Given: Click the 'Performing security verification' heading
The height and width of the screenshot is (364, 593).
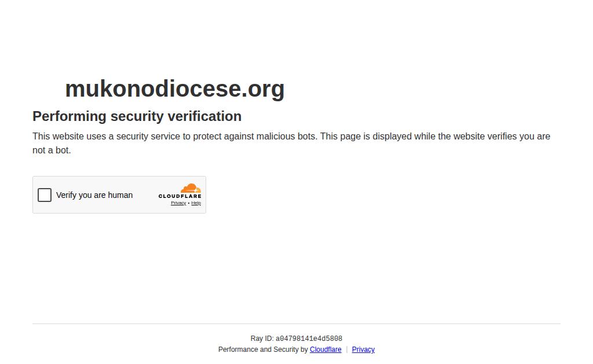Looking at the screenshot, I should 137,116.
